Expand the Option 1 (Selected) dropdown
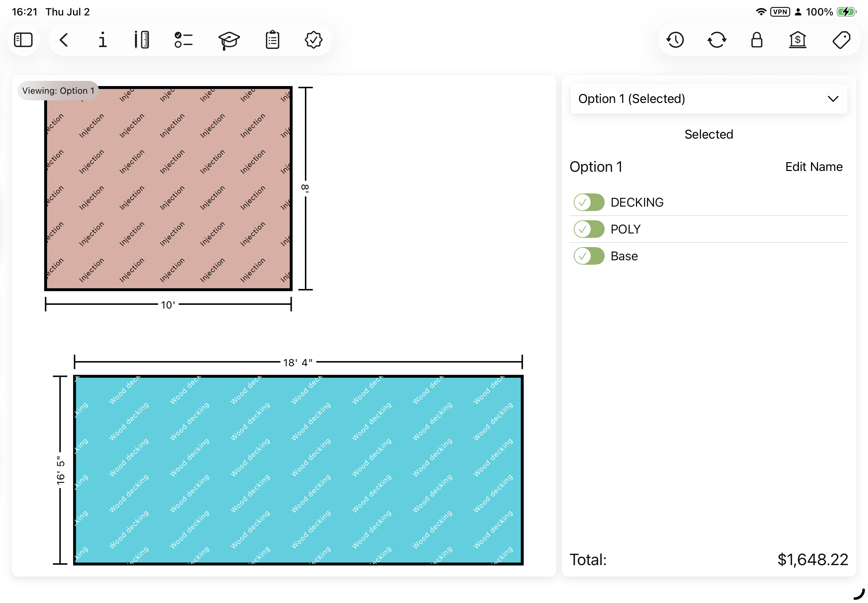This screenshot has width=868, height=603. [708, 99]
